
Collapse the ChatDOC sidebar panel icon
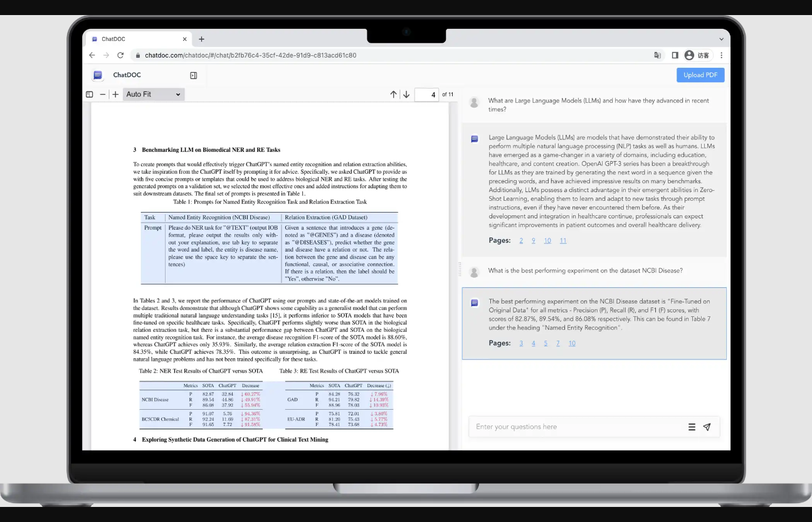(193, 75)
